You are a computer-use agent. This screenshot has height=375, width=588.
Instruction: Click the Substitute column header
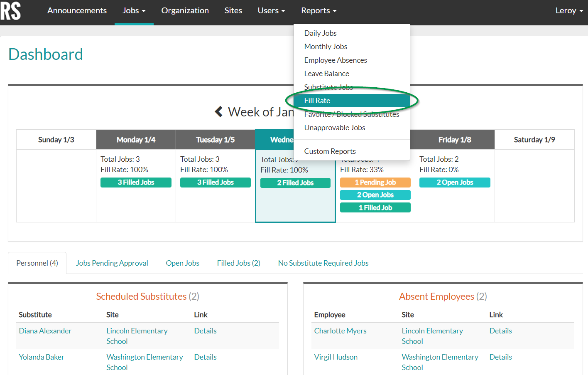(x=35, y=315)
